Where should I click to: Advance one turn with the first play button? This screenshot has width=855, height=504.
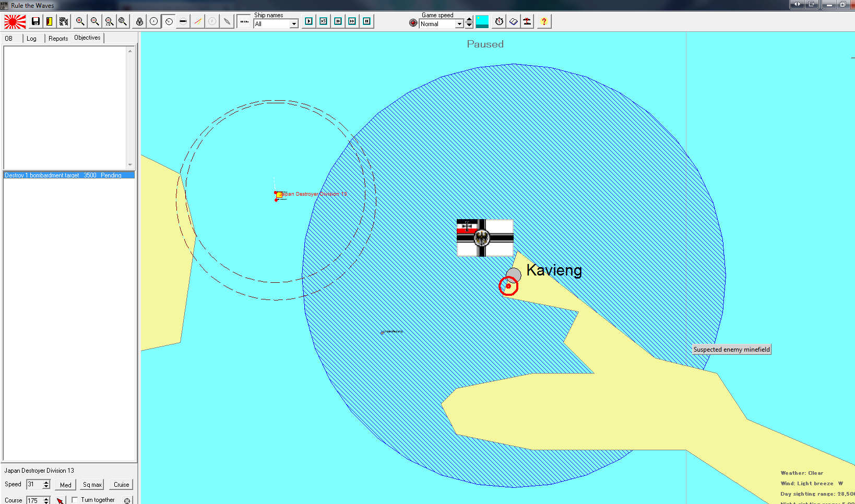(309, 21)
